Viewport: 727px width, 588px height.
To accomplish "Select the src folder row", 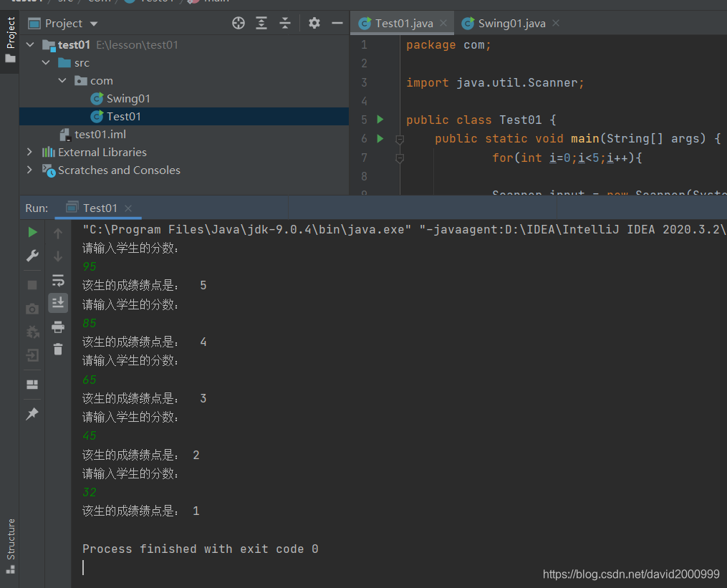I will pos(184,62).
